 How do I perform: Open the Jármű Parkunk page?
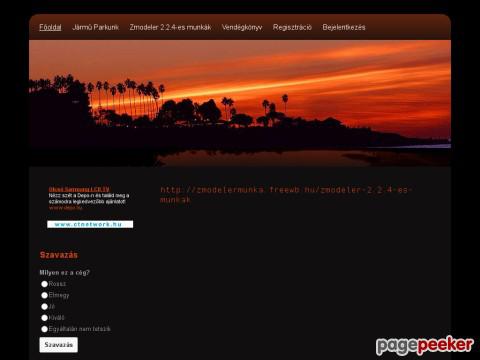[95, 27]
